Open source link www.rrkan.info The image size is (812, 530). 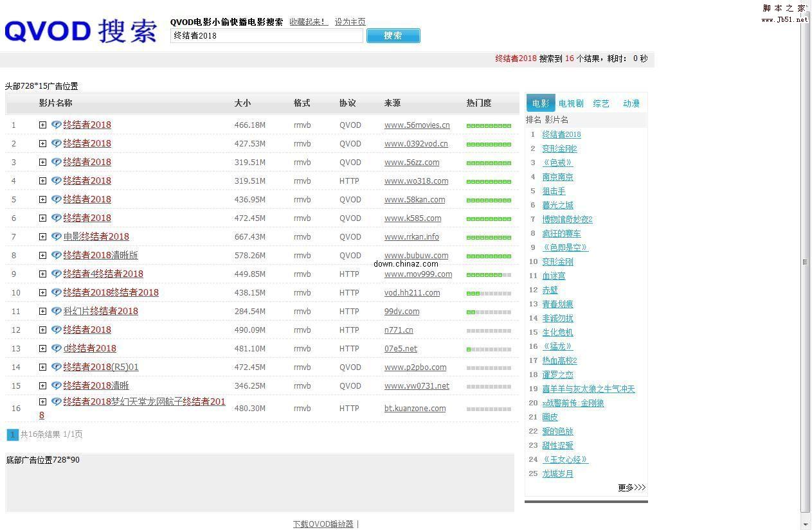click(411, 237)
